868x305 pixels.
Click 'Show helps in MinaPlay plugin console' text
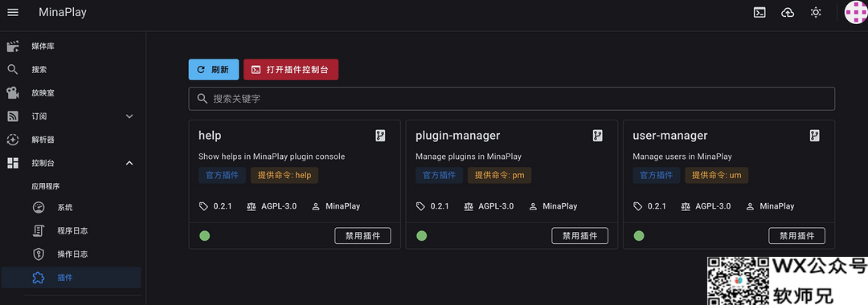click(x=272, y=157)
